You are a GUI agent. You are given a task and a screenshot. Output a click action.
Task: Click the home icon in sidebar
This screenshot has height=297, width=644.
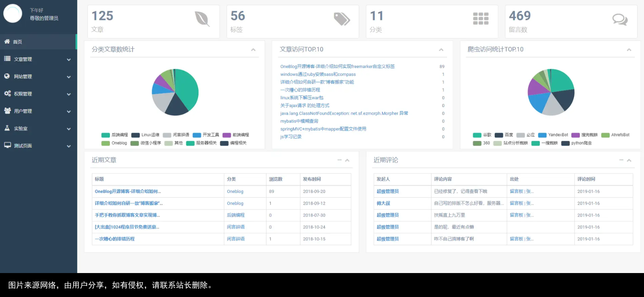tap(7, 41)
